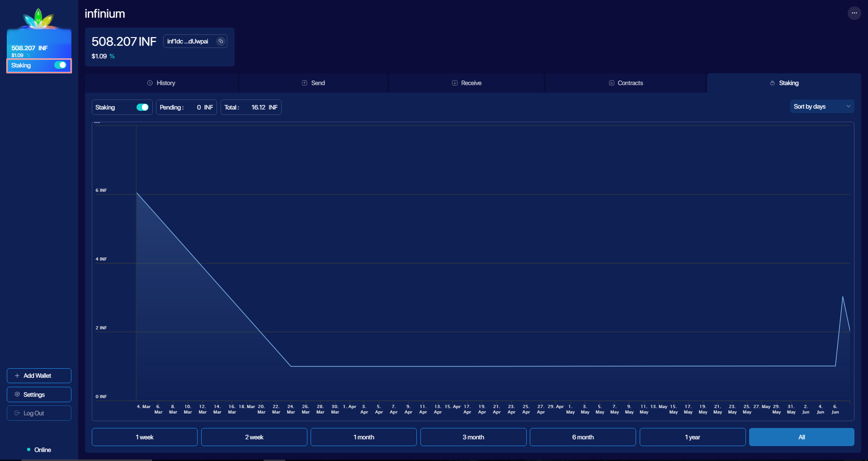Image resolution: width=868 pixels, height=461 pixels.
Task: Click the Add Wallet button
Action: click(39, 376)
